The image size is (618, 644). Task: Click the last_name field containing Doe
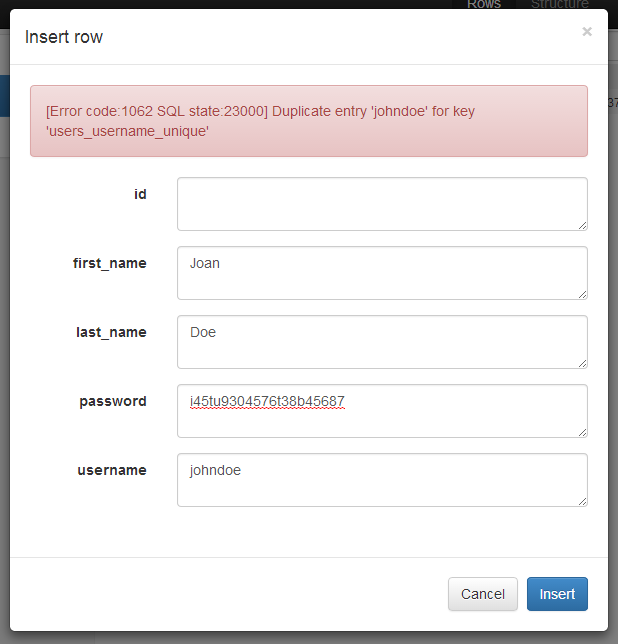(382, 342)
